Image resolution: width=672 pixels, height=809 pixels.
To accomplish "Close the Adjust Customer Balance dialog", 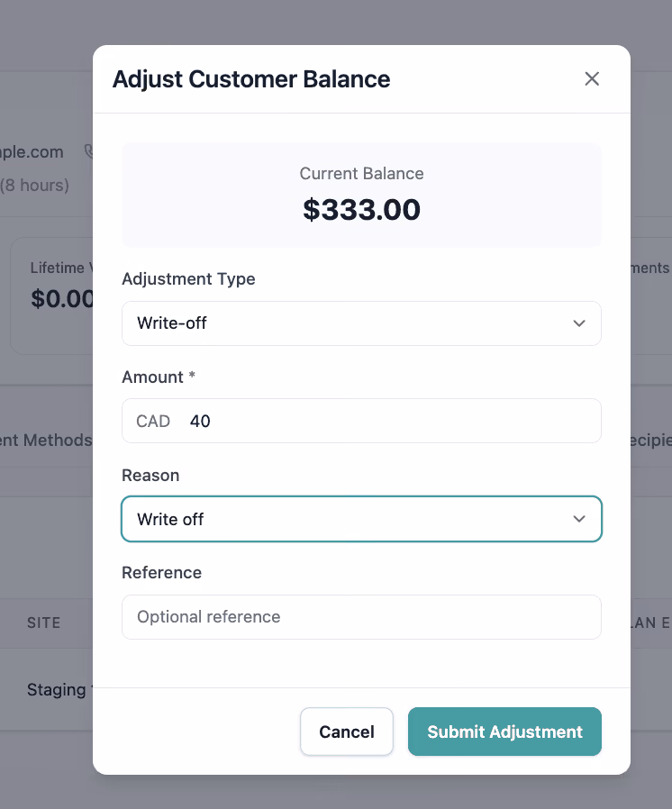I will coord(592,79).
